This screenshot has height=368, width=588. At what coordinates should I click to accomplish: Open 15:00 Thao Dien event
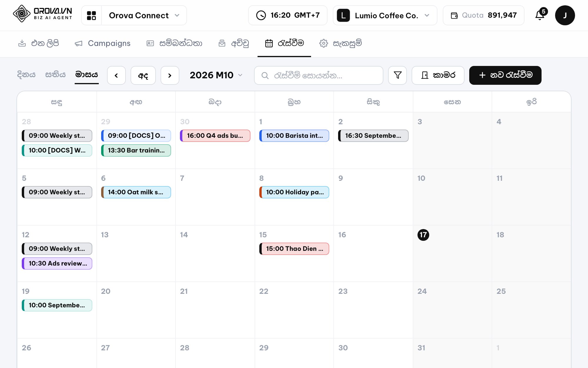294,249
